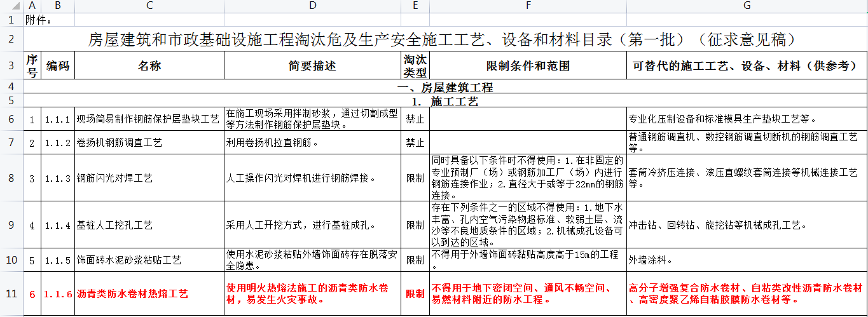Screen dimensions: 868x317
Task: Click cell 普通钢筋调直机、数控钢筋调直切断机
Action: (747, 142)
